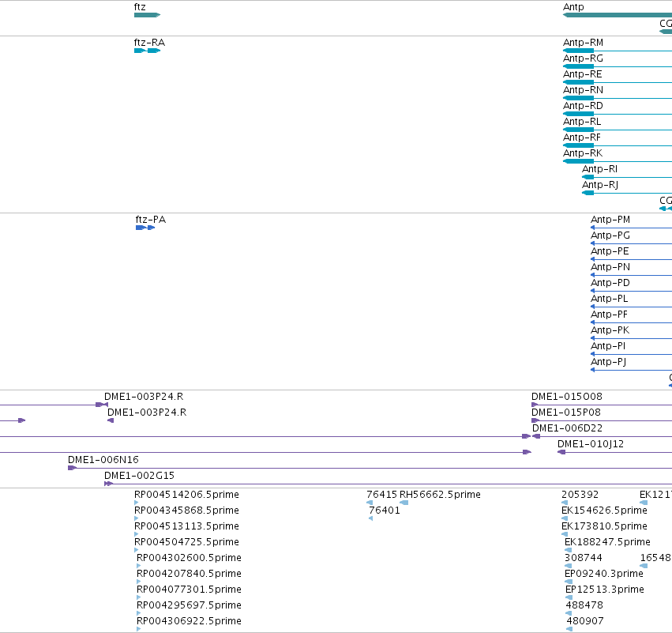672x633 pixels.
Task: Click the Antp-RN transcript label
Action: pyautogui.click(x=583, y=90)
